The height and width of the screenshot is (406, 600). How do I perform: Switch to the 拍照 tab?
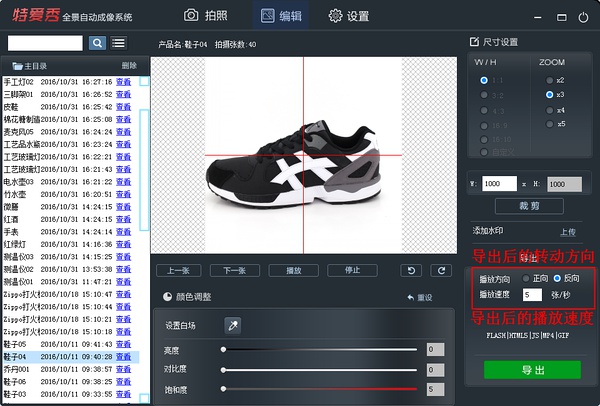point(206,16)
